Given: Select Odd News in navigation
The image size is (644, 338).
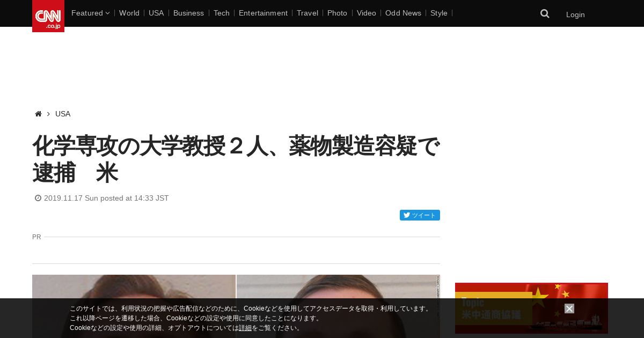Looking at the screenshot, I should click(403, 13).
